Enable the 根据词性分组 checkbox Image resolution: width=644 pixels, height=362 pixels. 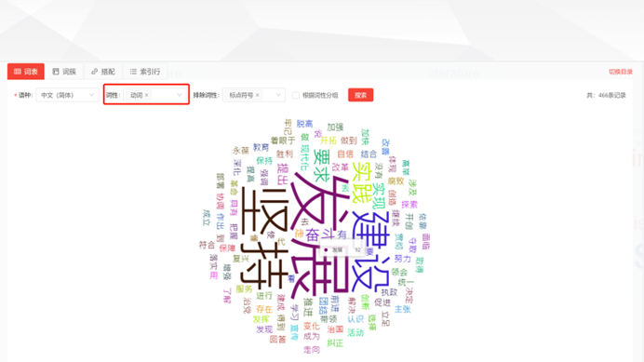pyautogui.click(x=295, y=95)
